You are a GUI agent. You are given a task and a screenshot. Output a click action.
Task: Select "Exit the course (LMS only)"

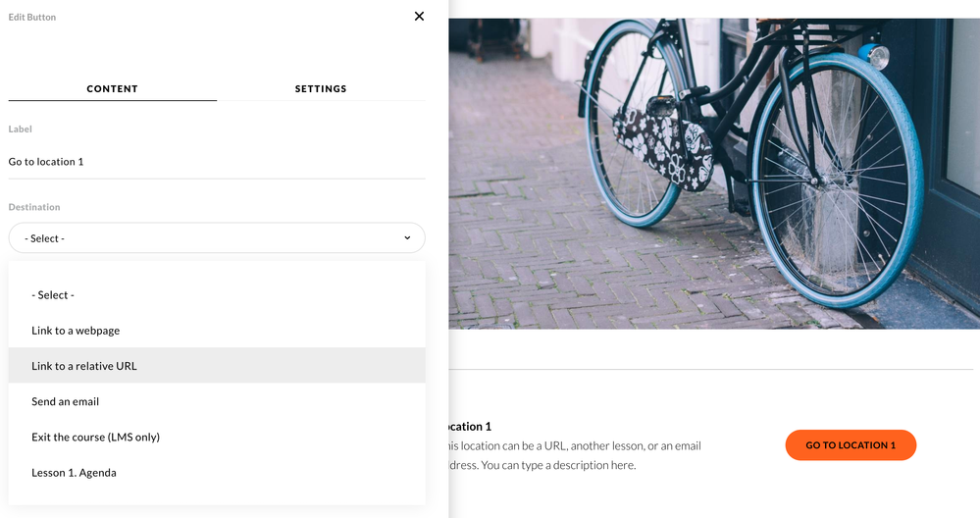95,438
